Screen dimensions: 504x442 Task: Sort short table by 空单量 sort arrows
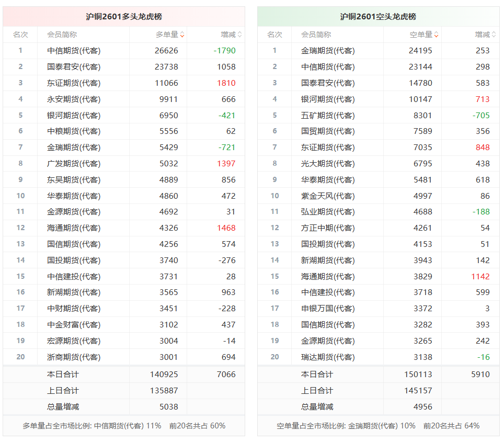point(436,35)
